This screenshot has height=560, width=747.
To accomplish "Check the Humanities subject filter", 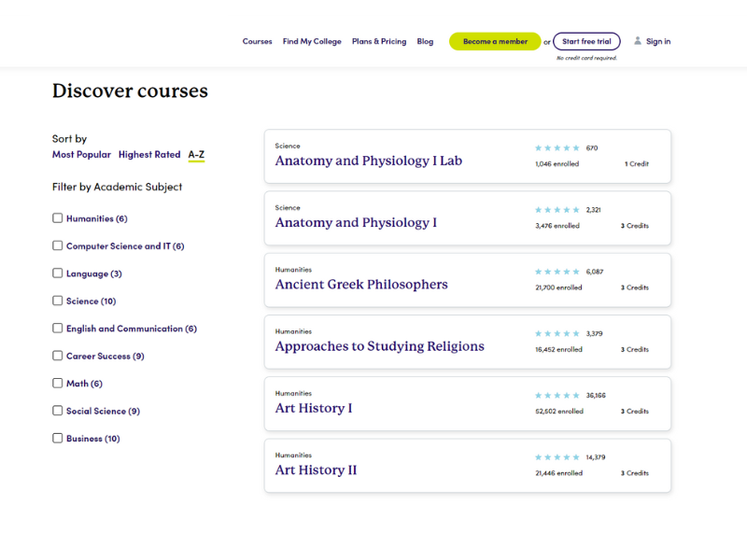I will [57, 218].
